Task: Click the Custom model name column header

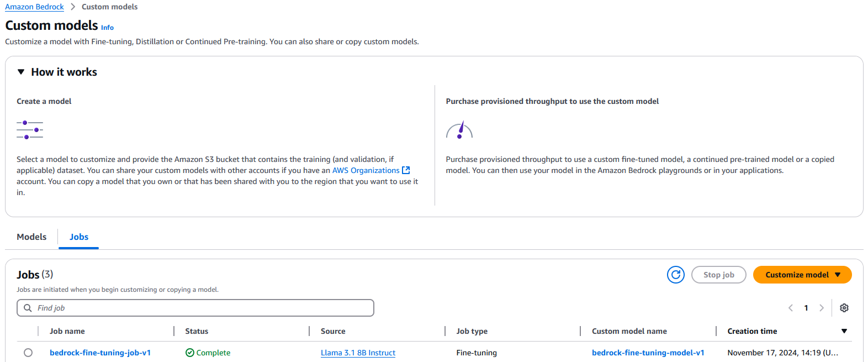Action: (629, 331)
